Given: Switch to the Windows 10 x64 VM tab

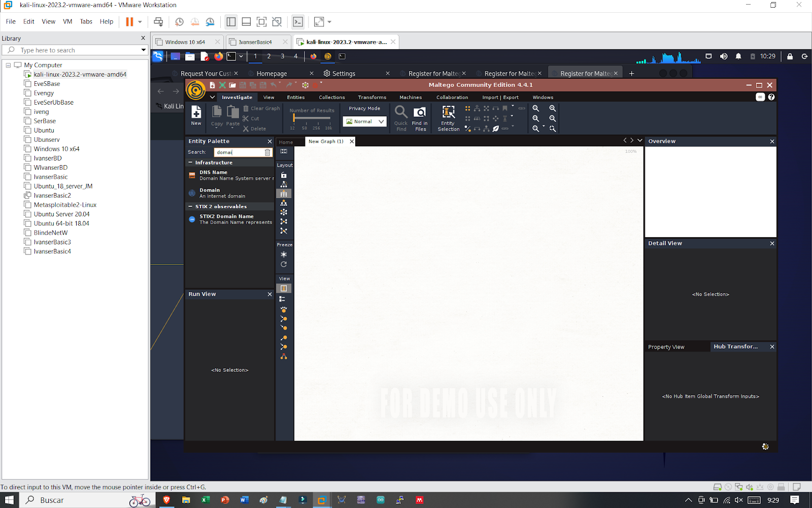Looking at the screenshot, I should coord(185,42).
